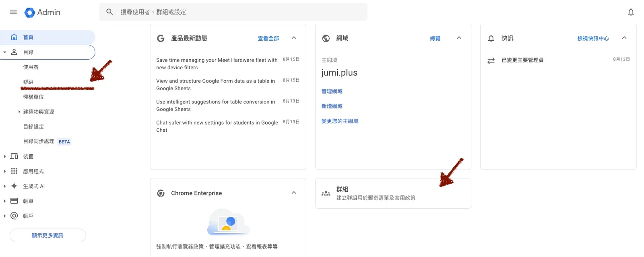Expand the 帳單 sidebar section arrow
Screen dimensions: 644x257
pos(5,201)
